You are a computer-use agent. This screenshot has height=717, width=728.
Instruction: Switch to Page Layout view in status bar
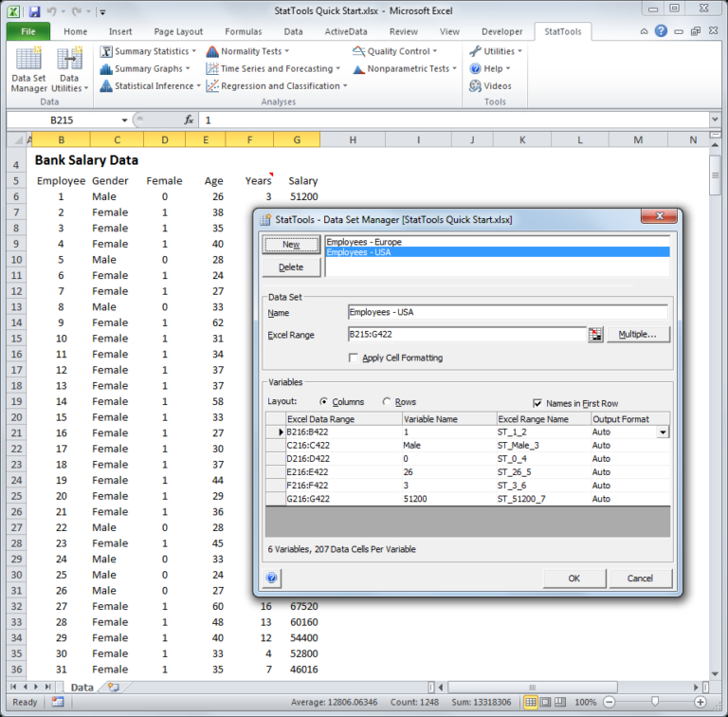547,702
